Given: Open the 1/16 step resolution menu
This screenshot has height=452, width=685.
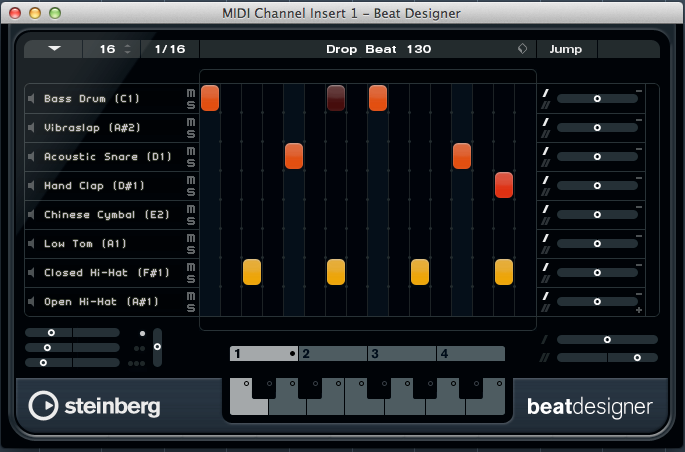Looking at the screenshot, I should click(x=170, y=49).
